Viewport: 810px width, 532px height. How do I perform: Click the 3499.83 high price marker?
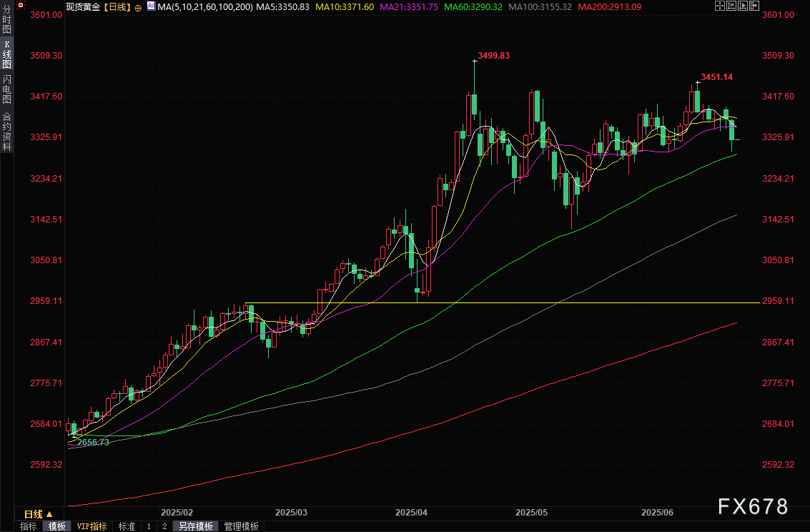pyautogui.click(x=494, y=55)
